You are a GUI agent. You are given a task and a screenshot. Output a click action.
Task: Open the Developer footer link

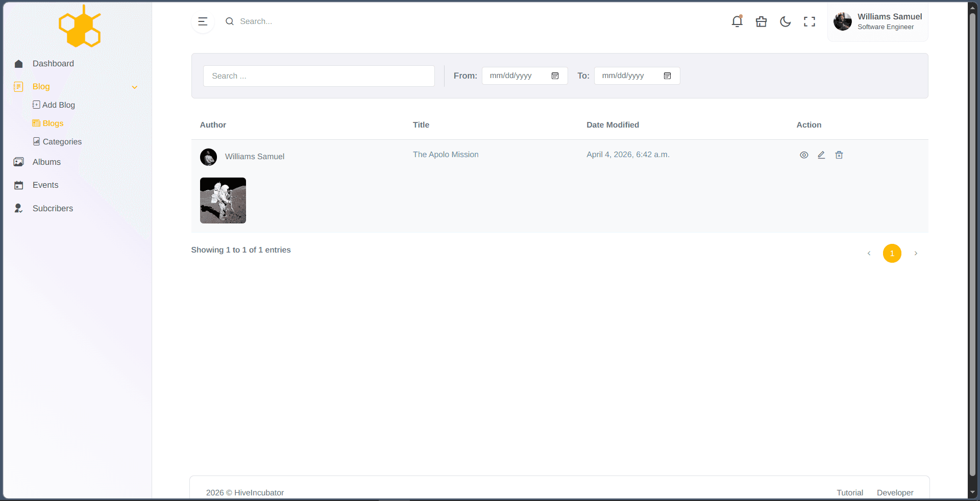tap(895, 493)
